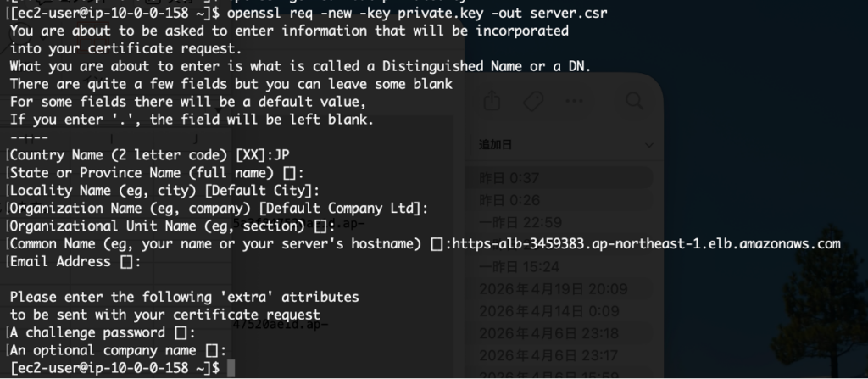Click the amazonaws.com hostname in Common Name

point(647,243)
